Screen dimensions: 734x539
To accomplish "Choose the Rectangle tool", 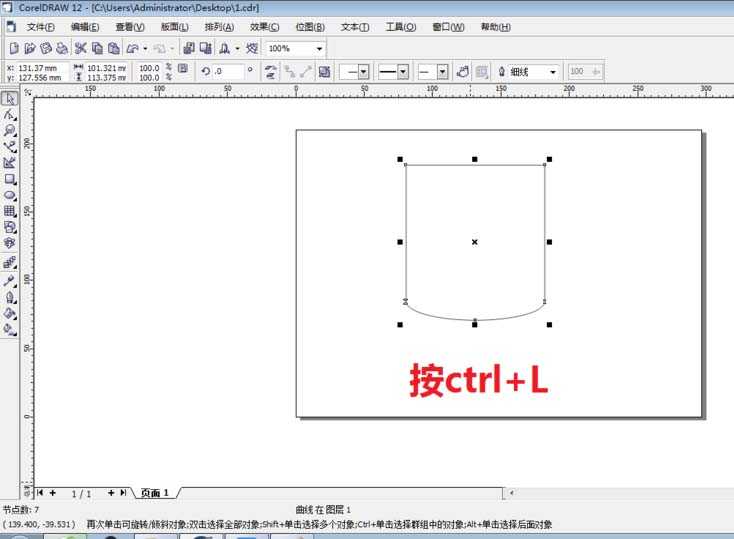I will (10, 179).
